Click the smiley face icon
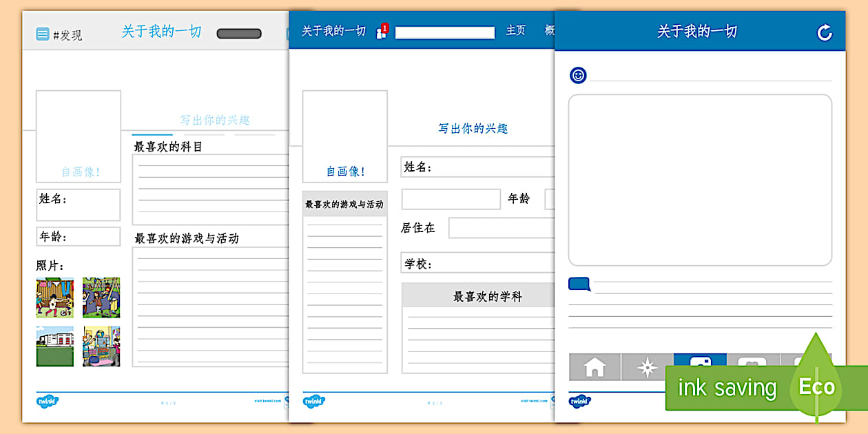The height and width of the screenshot is (434, 868). click(578, 75)
